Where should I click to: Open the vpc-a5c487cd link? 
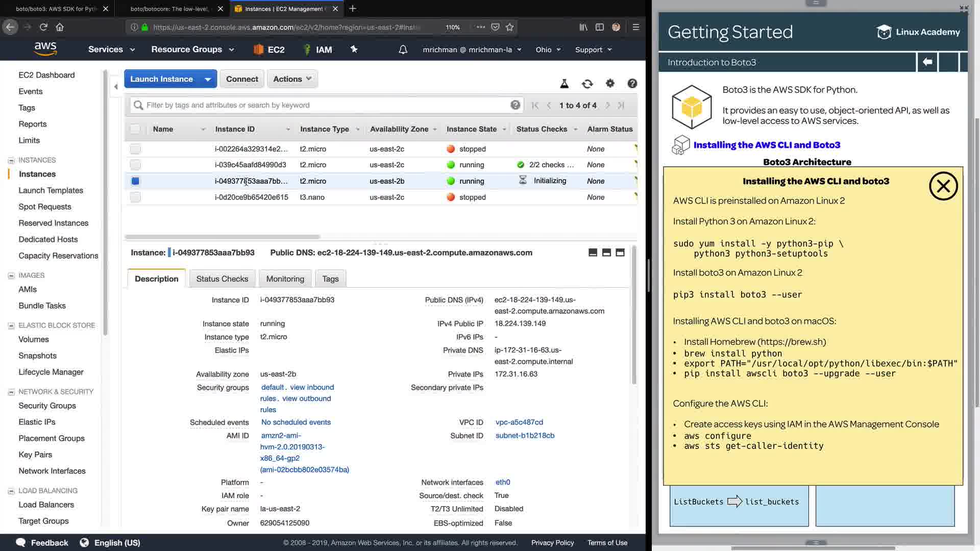pyautogui.click(x=519, y=422)
